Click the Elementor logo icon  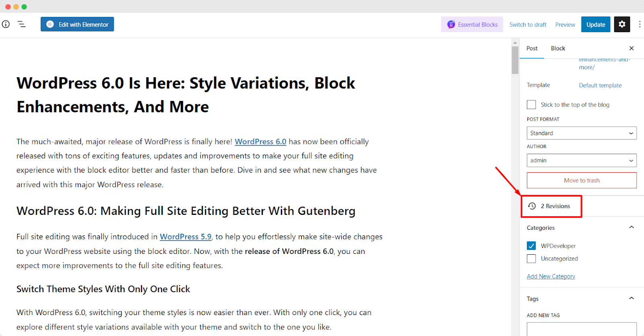49,24
